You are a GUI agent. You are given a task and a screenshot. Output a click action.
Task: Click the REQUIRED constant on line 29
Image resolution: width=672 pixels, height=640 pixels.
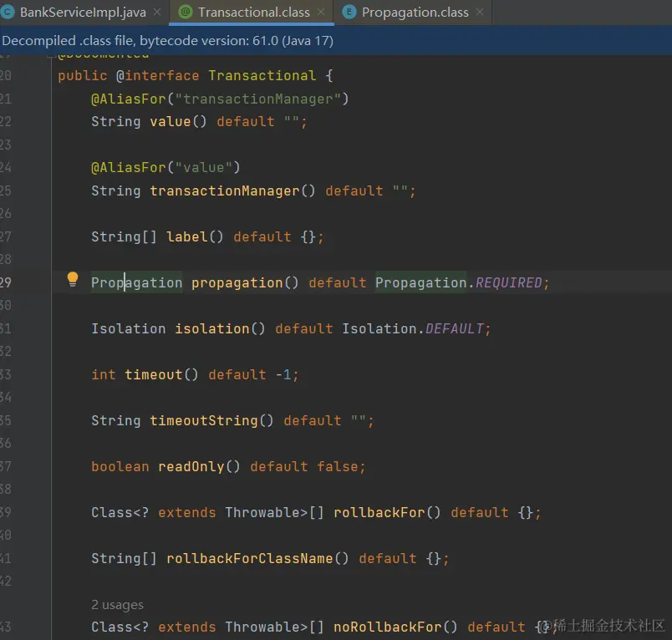click(509, 282)
